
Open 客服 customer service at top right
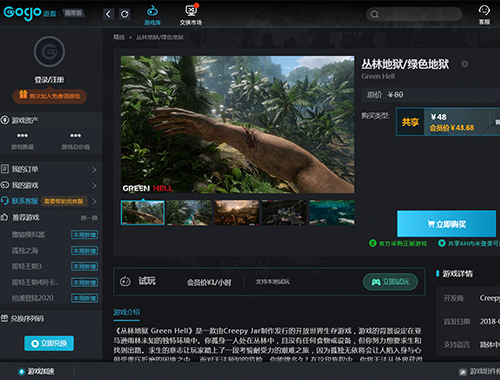click(x=484, y=15)
